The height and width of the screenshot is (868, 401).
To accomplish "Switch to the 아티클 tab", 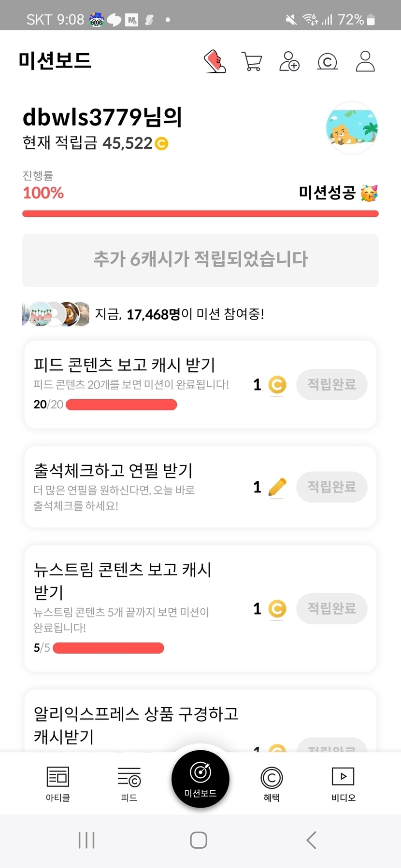I will [x=57, y=783].
